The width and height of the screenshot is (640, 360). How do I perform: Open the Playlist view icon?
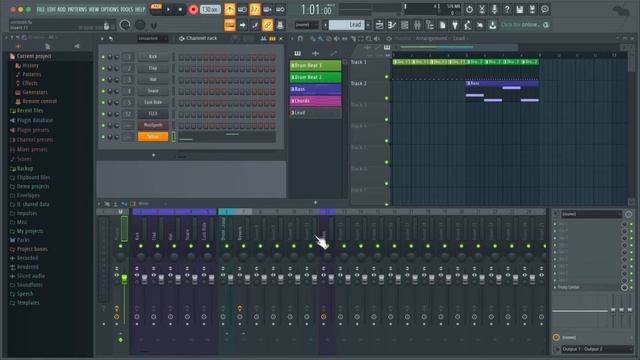[x=379, y=25]
